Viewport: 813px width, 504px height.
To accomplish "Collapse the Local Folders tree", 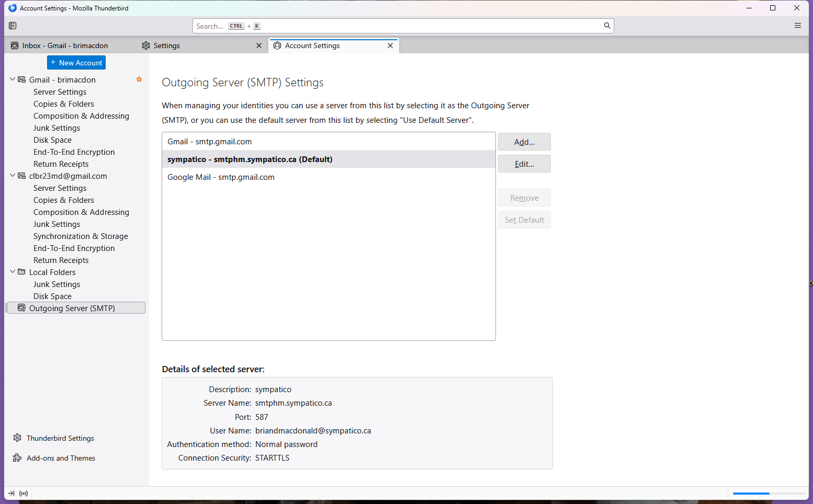I will click(x=13, y=272).
